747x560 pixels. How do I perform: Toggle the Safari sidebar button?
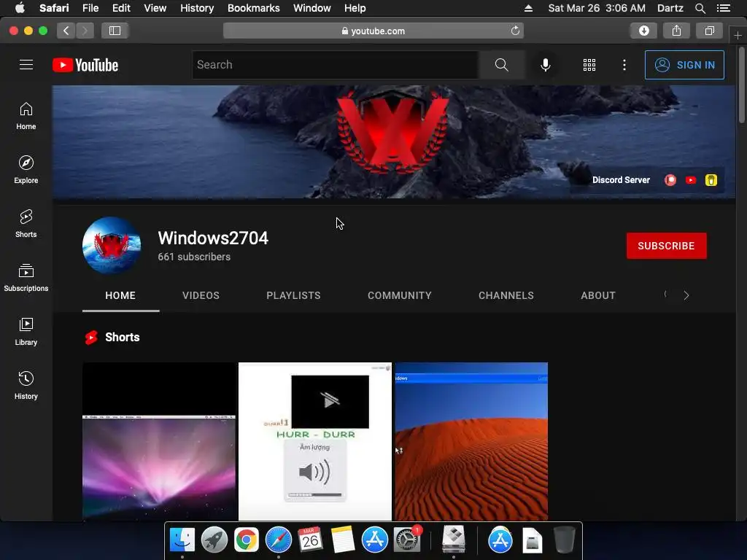click(115, 31)
